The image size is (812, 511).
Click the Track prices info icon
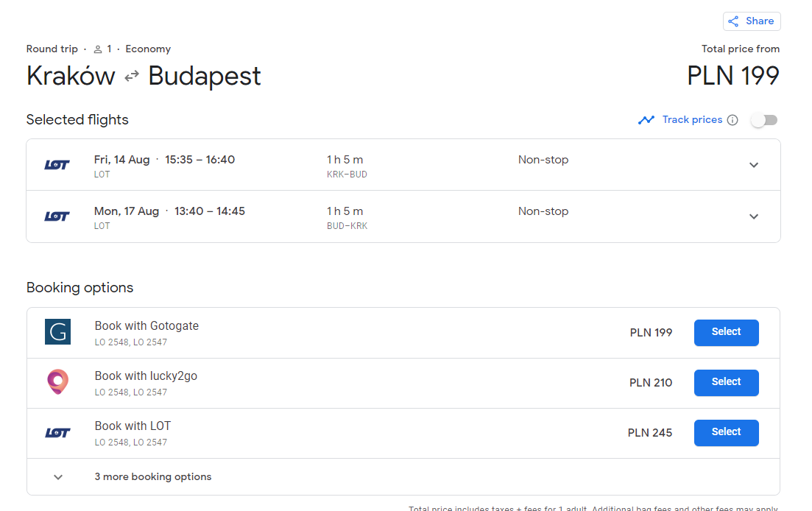pos(732,120)
